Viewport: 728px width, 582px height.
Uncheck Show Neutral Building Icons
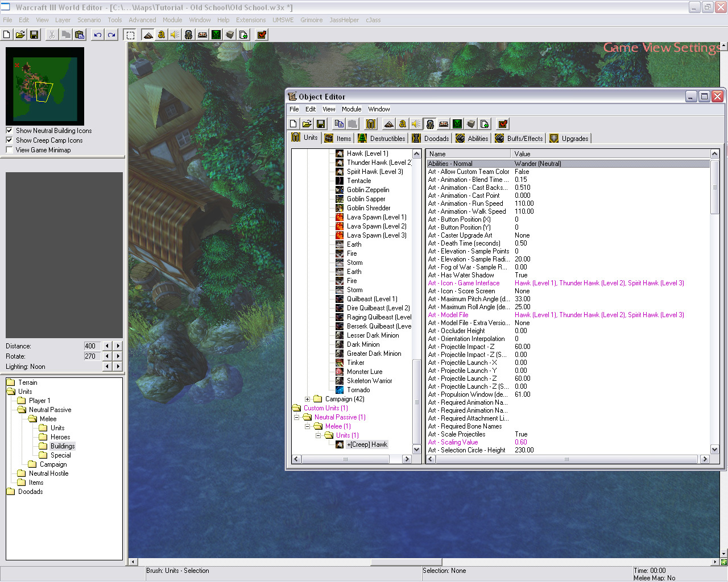(9, 130)
